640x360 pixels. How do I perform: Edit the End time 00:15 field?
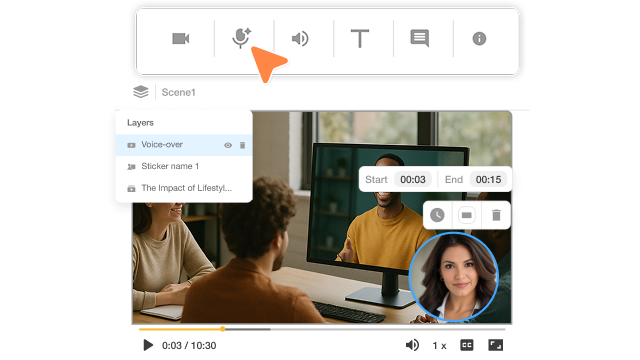point(488,180)
